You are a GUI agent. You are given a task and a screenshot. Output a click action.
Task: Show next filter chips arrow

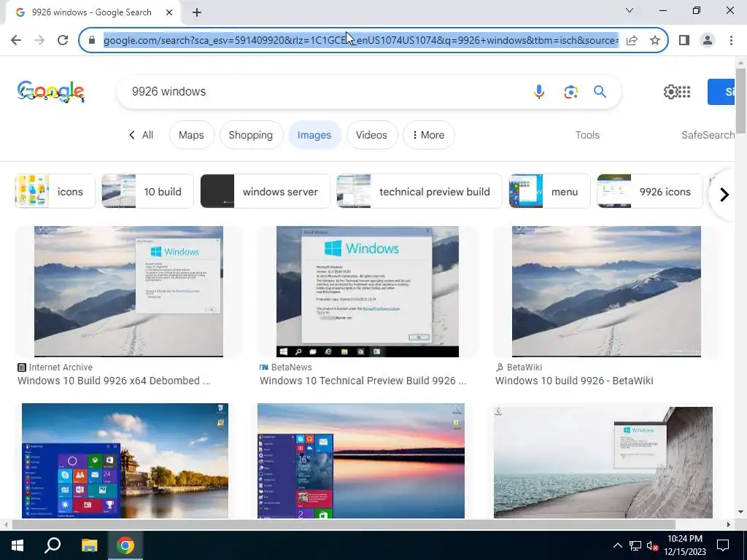724,194
